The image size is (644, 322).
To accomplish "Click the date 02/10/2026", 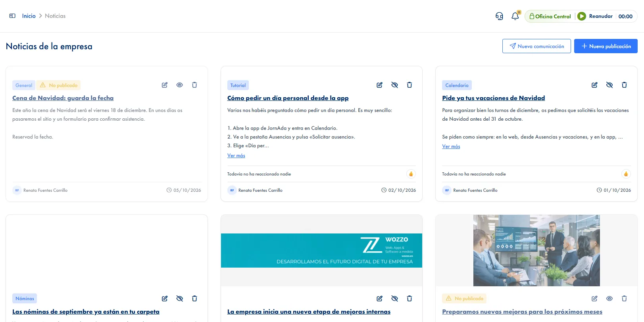I will click(402, 190).
